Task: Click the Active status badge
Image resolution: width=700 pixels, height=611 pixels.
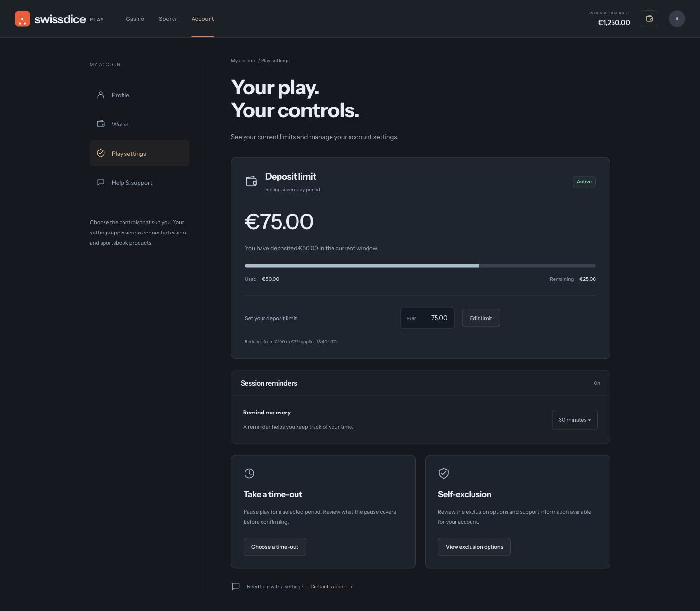Action: [584, 182]
